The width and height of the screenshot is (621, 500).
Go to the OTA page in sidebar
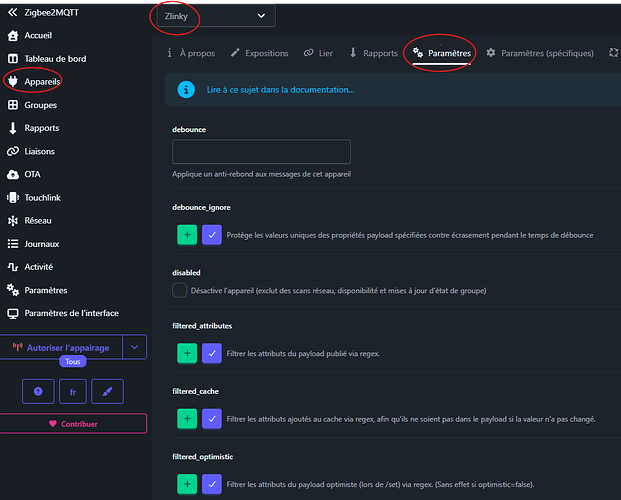pos(32,174)
